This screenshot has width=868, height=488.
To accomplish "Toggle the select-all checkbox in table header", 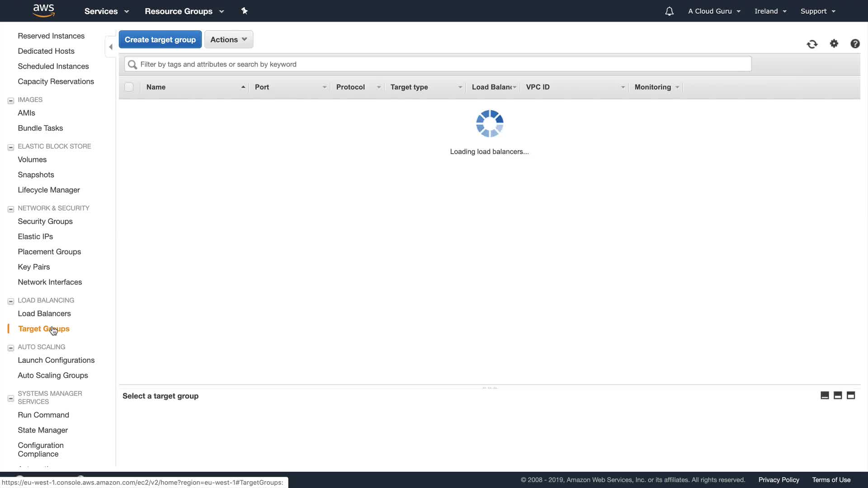I will [x=129, y=87].
